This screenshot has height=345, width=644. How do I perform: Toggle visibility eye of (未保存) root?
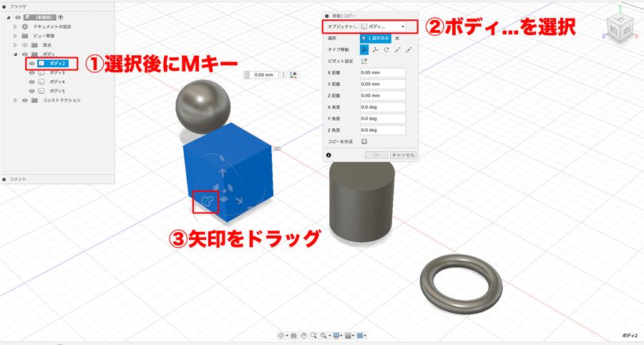coord(18,18)
